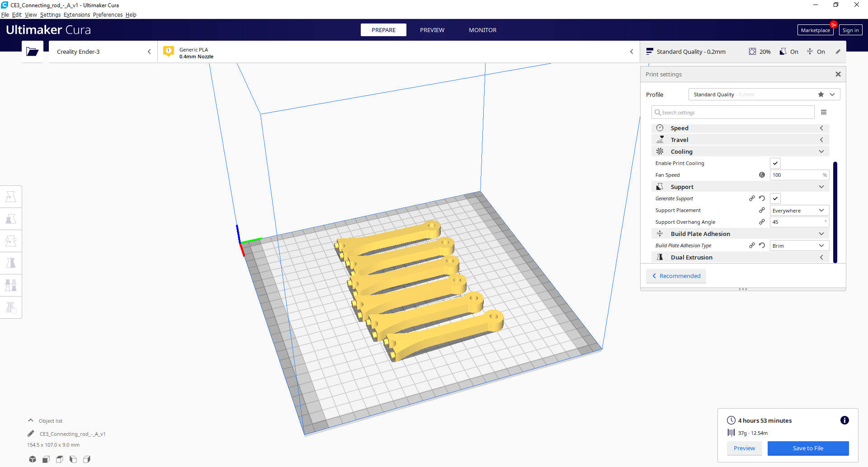Toggle Generate Support checkbox
This screenshot has width=868, height=467.
click(x=775, y=198)
